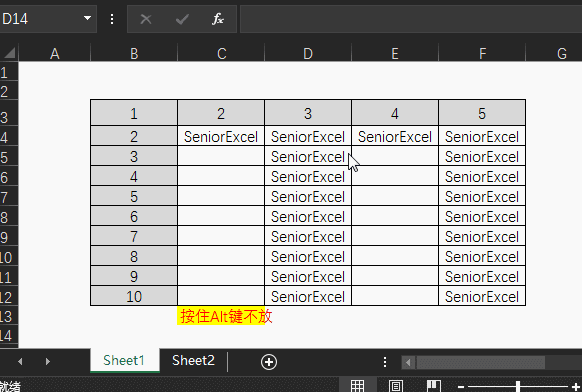The width and height of the screenshot is (582, 392).
Task: Click the horizontal scrollbar thumb
Action: 481,362
